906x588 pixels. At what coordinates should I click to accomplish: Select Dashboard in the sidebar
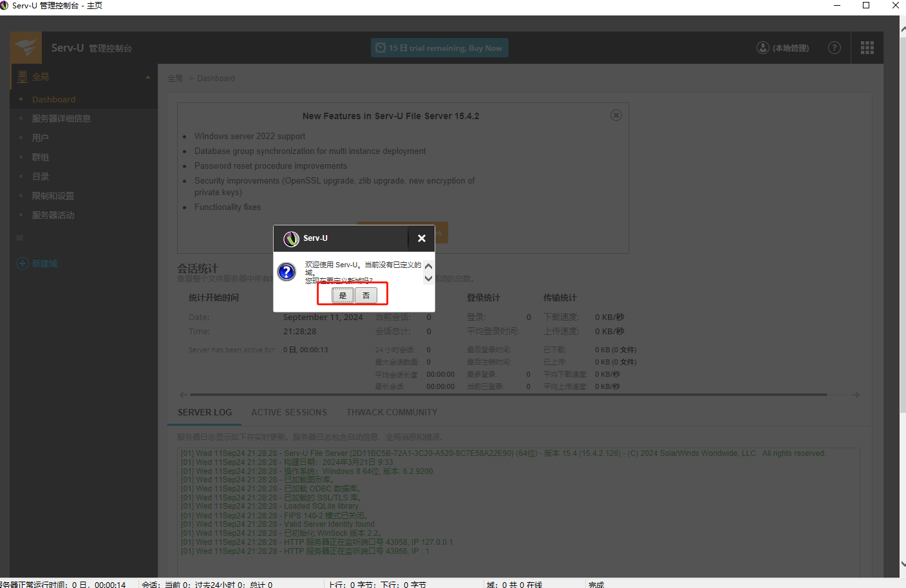[53, 99]
